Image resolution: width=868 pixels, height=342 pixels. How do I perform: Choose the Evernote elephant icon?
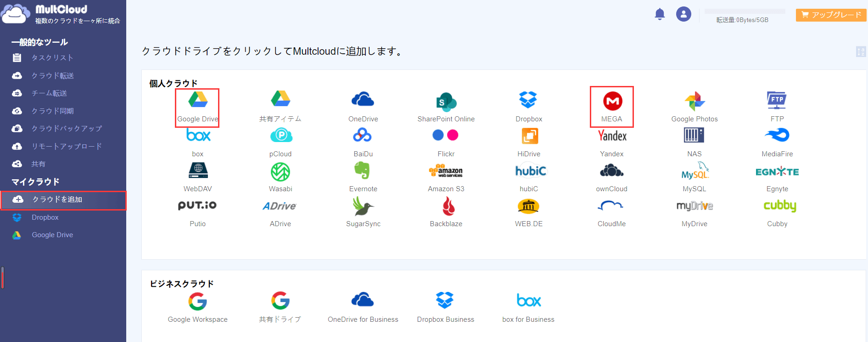tap(363, 171)
